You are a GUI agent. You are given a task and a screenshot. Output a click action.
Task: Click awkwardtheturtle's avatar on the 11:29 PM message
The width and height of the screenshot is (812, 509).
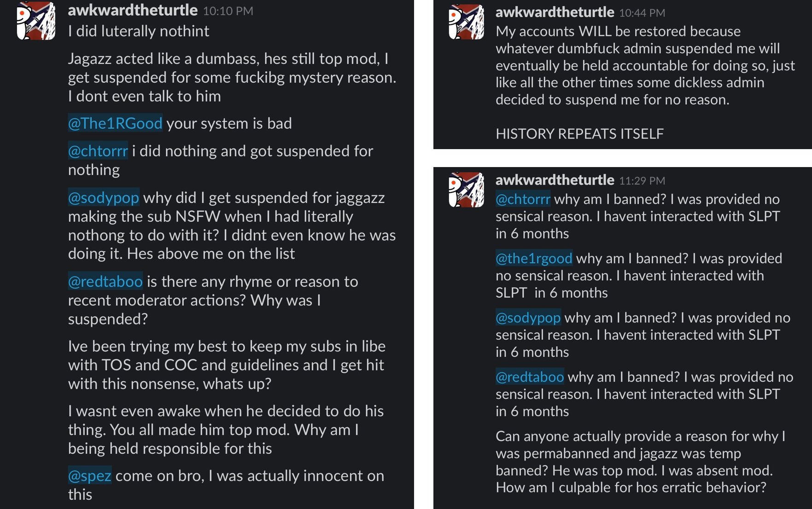[466, 190]
